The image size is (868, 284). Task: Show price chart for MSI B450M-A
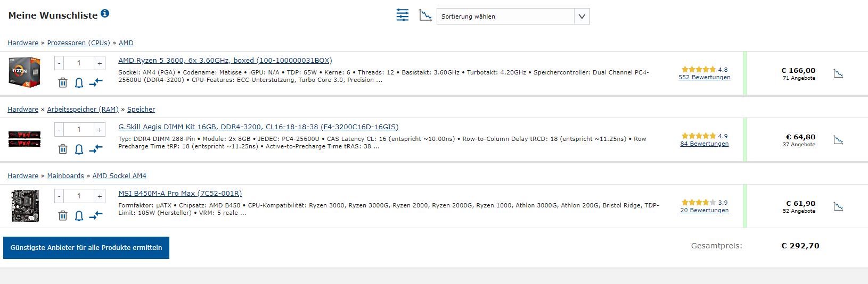[x=839, y=206]
